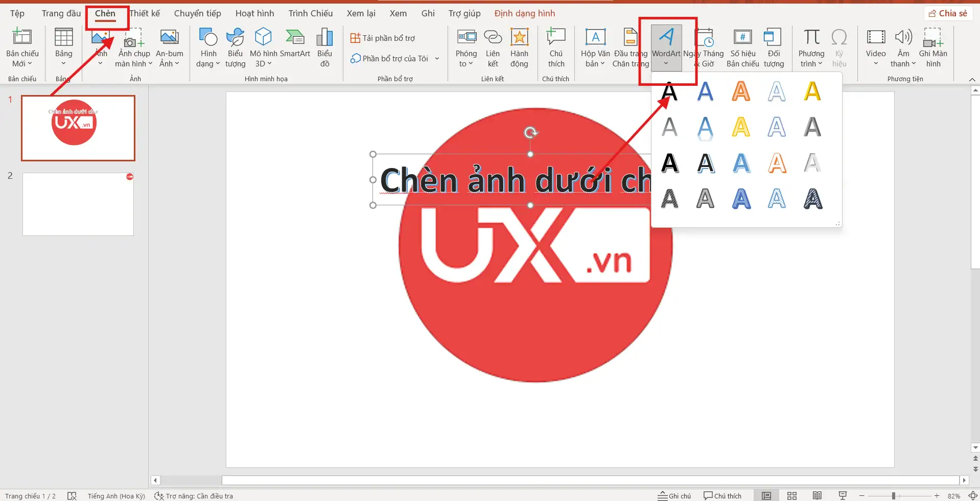Switch to the Thiết kế tab

pos(145,13)
